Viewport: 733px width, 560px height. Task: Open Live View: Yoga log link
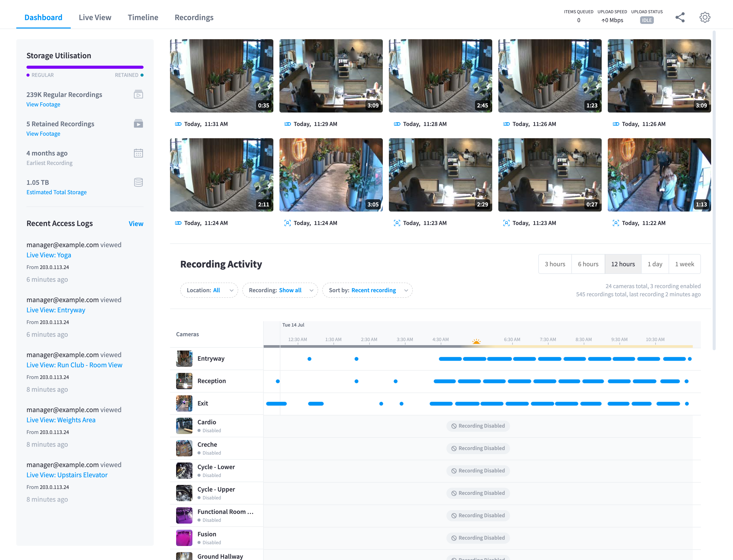tap(49, 255)
